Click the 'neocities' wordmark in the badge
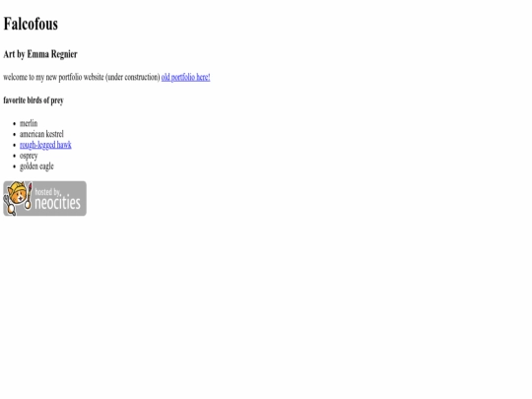Screen dimensions: 532x399 [x=58, y=203]
